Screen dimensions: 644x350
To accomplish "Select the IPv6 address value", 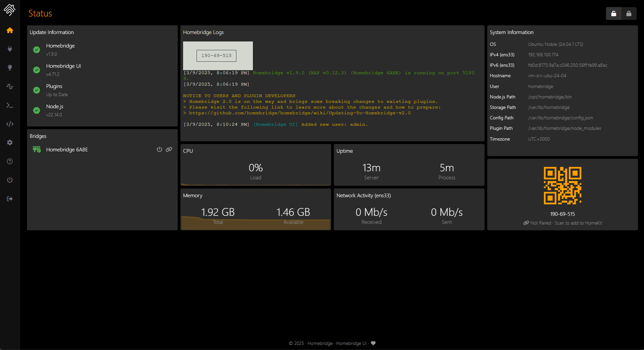I will (568, 65).
